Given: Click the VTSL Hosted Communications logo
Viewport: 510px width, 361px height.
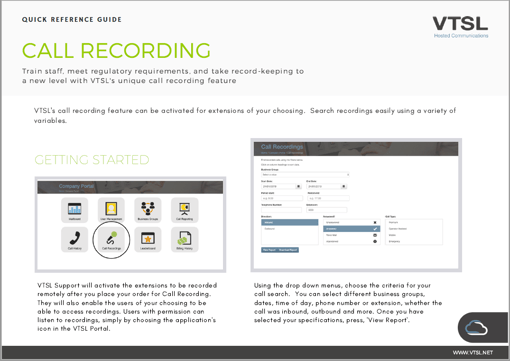Looking at the screenshot, I should click(460, 27).
